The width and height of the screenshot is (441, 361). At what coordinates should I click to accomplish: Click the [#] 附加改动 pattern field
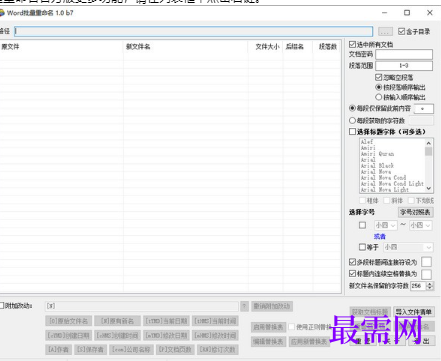point(142,306)
